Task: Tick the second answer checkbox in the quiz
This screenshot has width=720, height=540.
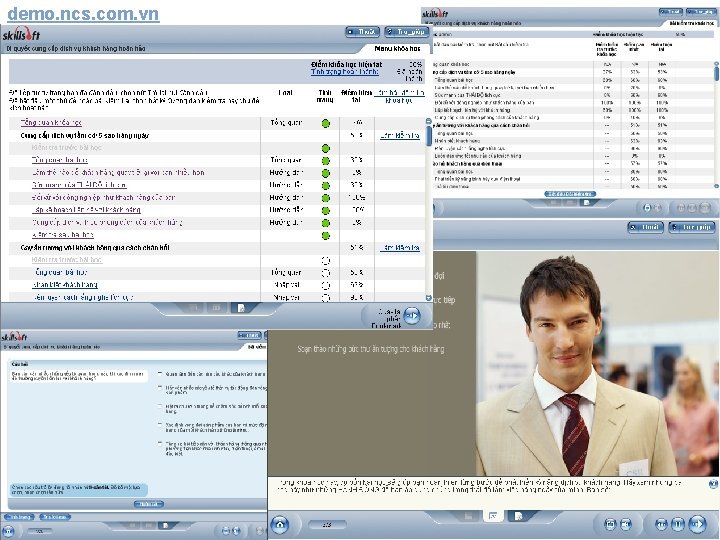Action: [160, 388]
